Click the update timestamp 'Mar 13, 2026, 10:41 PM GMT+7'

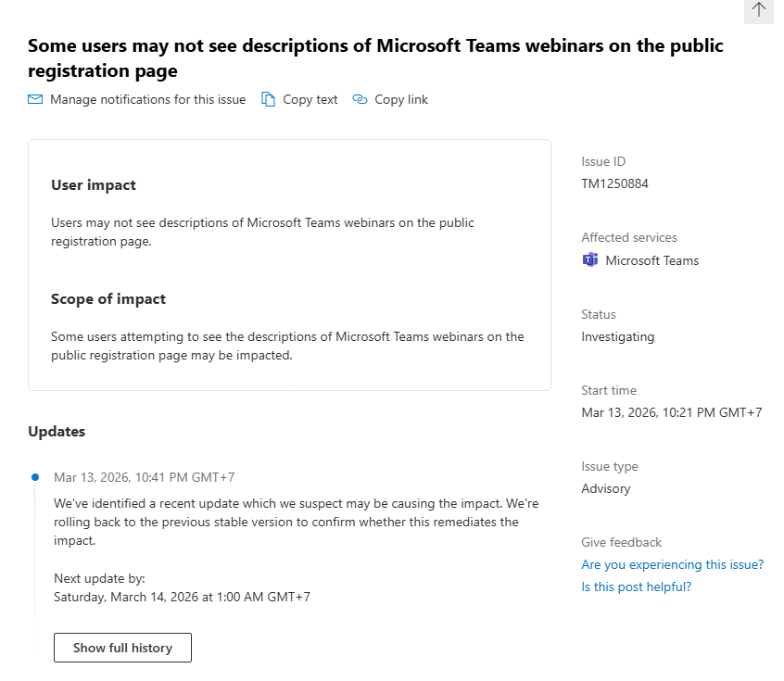point(144,477)
